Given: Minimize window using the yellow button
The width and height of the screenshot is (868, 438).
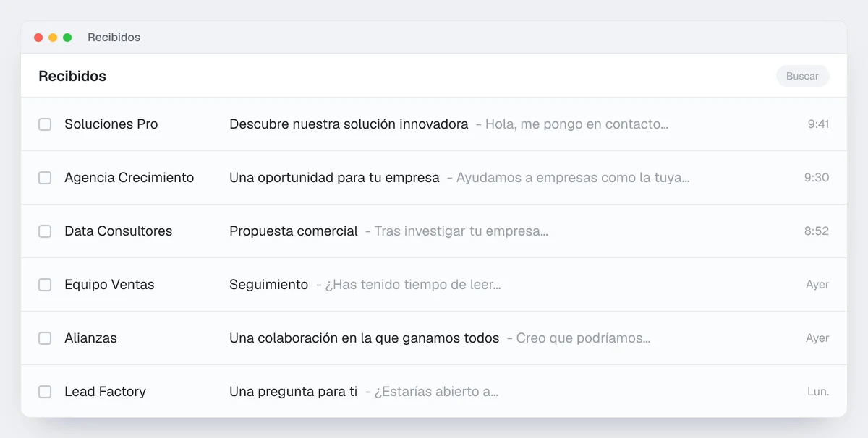Looking at the screenshot, I should pyautogui.click(x=53, y=38).
